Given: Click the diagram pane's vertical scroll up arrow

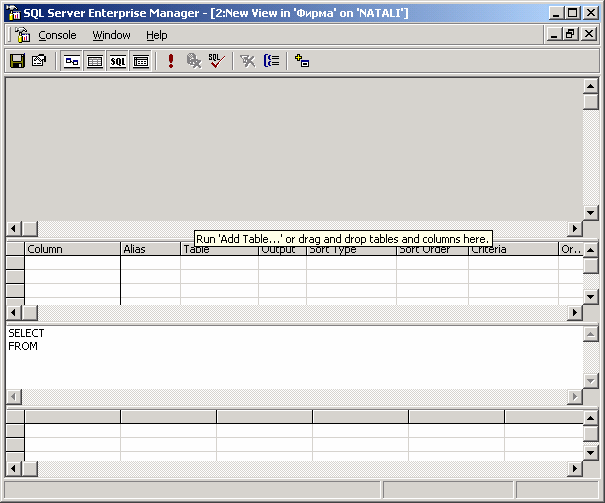Looking at the screenshot, I should [590, 86].
